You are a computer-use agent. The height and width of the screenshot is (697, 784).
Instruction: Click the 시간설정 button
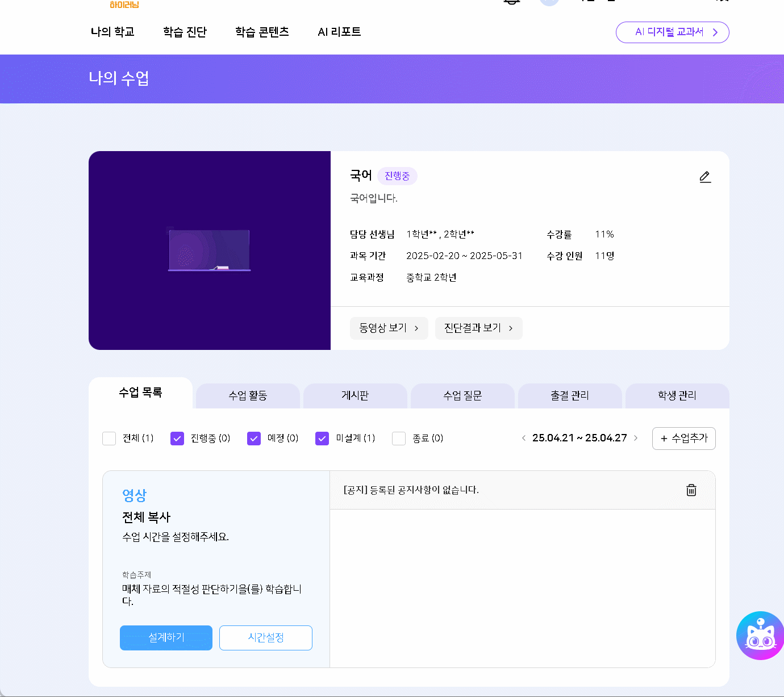pos(266,638)
